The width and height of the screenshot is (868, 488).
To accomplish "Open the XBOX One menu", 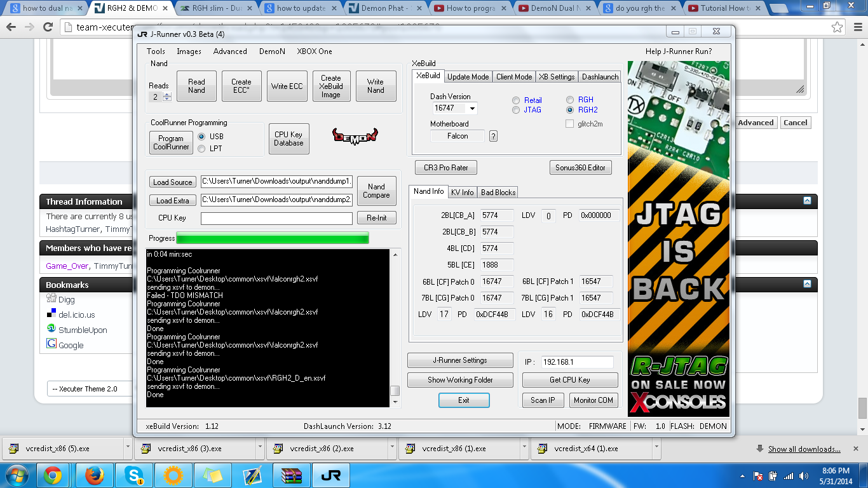I will point(315,51).
